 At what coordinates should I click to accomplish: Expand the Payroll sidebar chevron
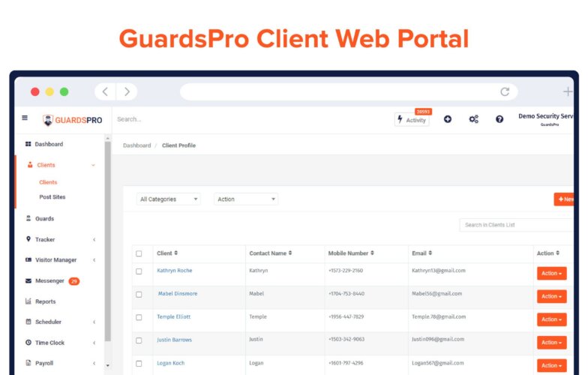(x=94, y=363)
